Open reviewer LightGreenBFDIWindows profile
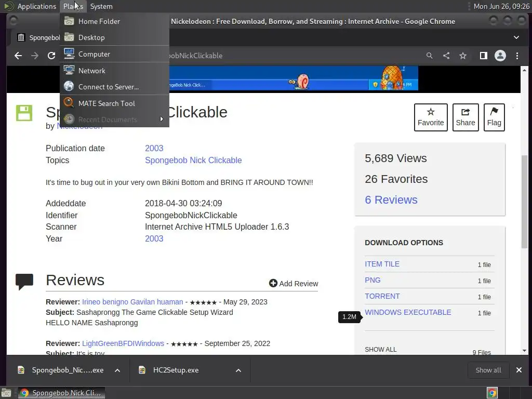This screenshot has height=399, width=532. coord(123,343)
